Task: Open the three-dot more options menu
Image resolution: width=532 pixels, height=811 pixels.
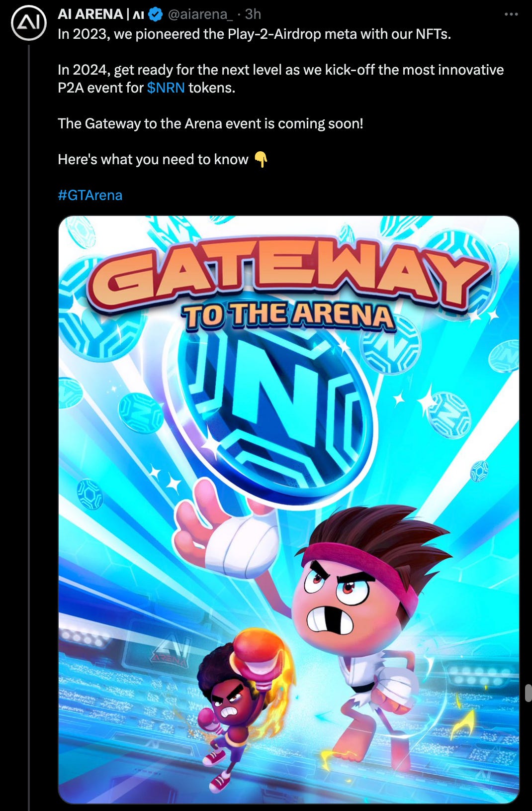Action: 511,14
